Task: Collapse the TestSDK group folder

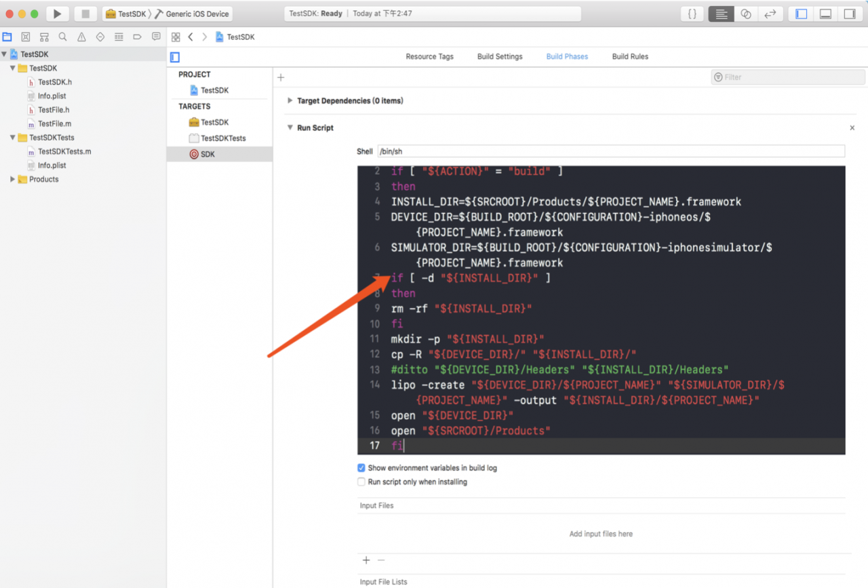Action: [x=13, y=68]
